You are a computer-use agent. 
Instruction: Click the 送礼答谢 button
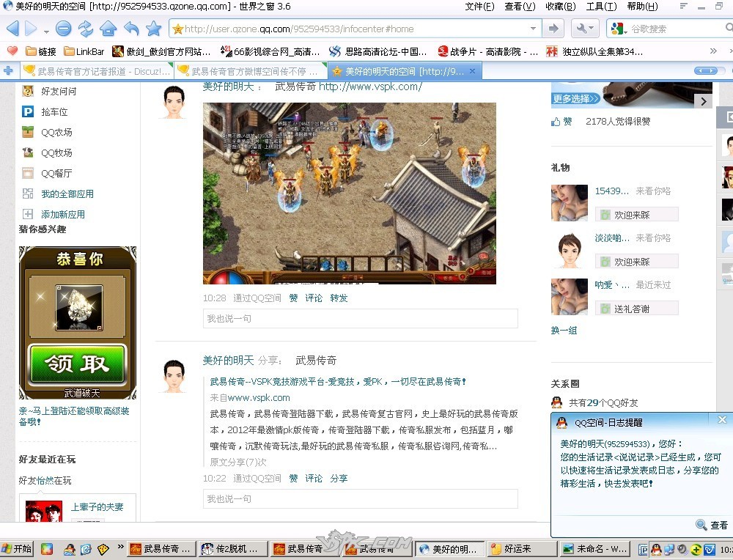[636, 309]
